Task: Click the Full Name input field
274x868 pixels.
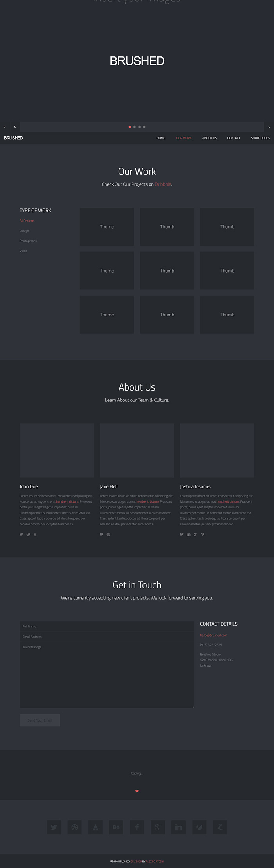Action: coord(107,626)
